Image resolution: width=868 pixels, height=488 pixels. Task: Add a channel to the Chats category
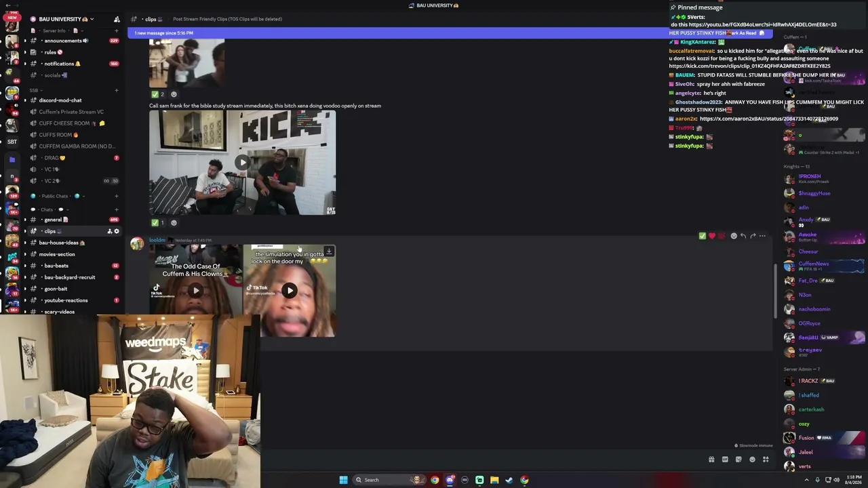(x=117, y=209)
